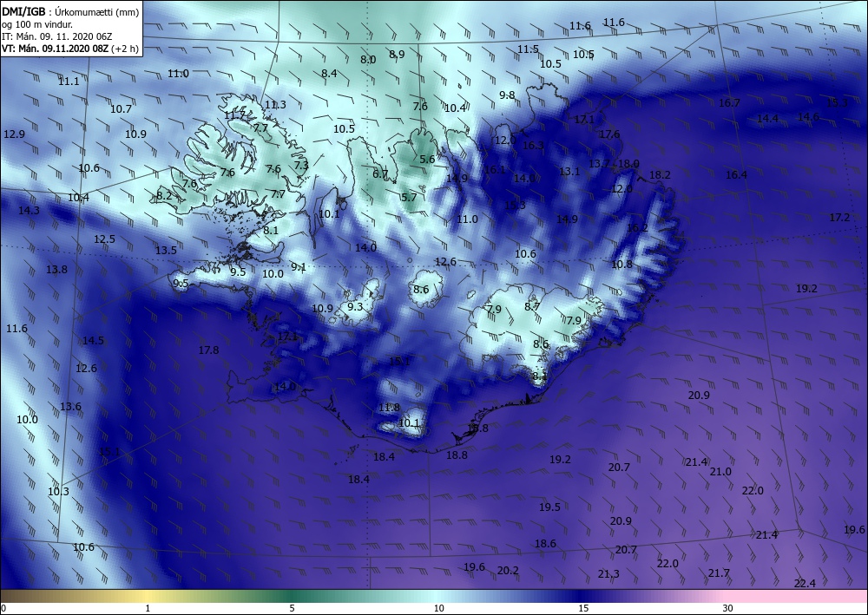This screenshot has height=615, width=868.
Task: Click the 15.8 value label
Action: (x=477, y=429)
